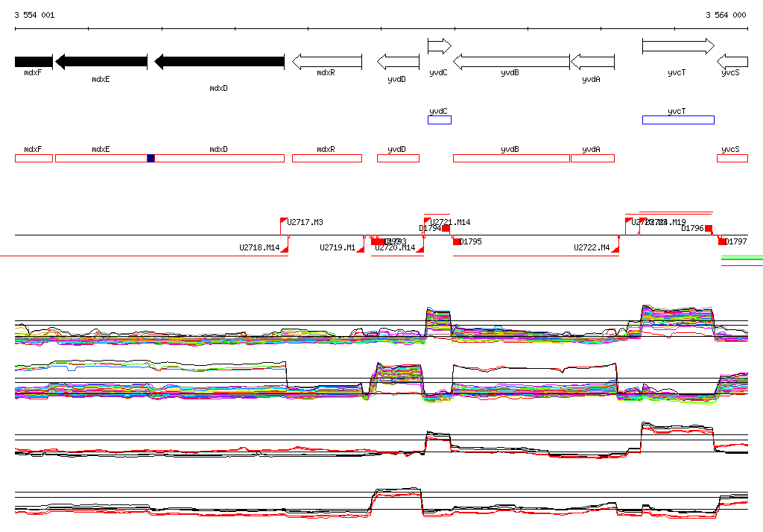Click the dark blue square in mdxE box

151,158
